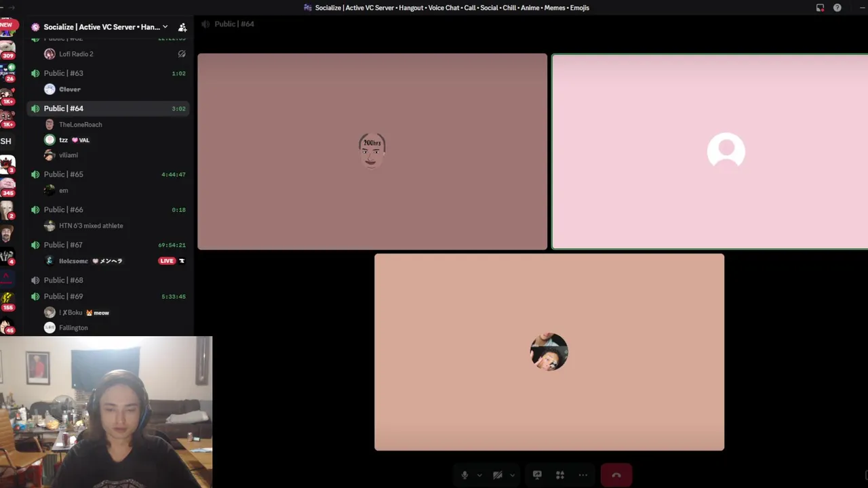This screenshot has height=488, width=868.
Task: Click tzz's green-ringed avatar in sidebar
Action: 50,140
